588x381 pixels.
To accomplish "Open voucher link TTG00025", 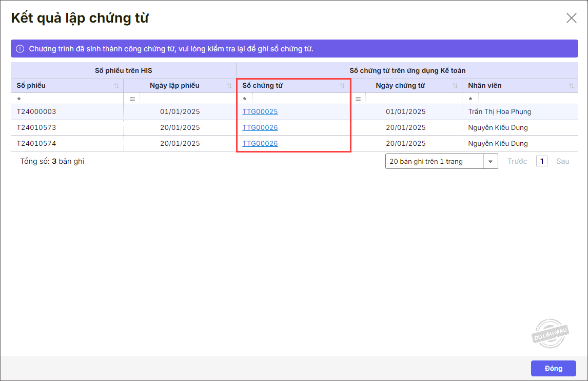I will (260, 112).
